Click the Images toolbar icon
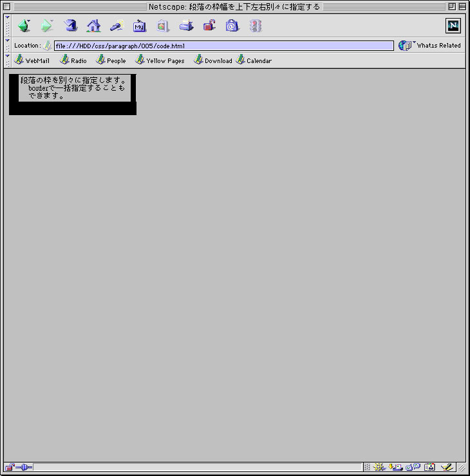This screenshot has width=470, height=476. [162, 26]
